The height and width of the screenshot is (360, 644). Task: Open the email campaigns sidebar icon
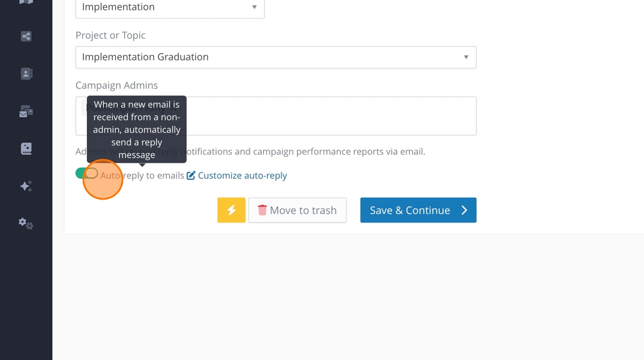[x=26, y=112]
